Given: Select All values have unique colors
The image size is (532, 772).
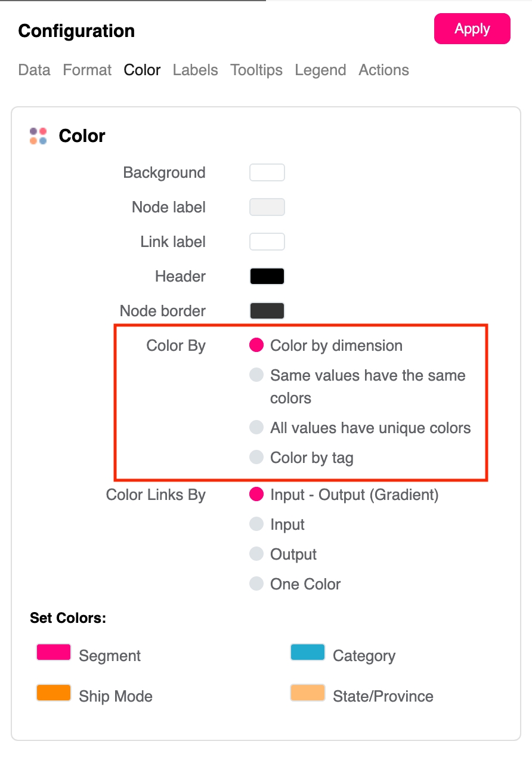Looking at the screenshot, I should point(256,428).
